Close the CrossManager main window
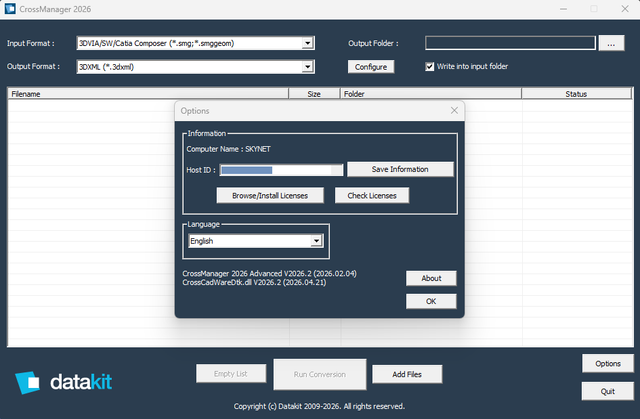Viewport: 640px width, 419px height. 625,9
